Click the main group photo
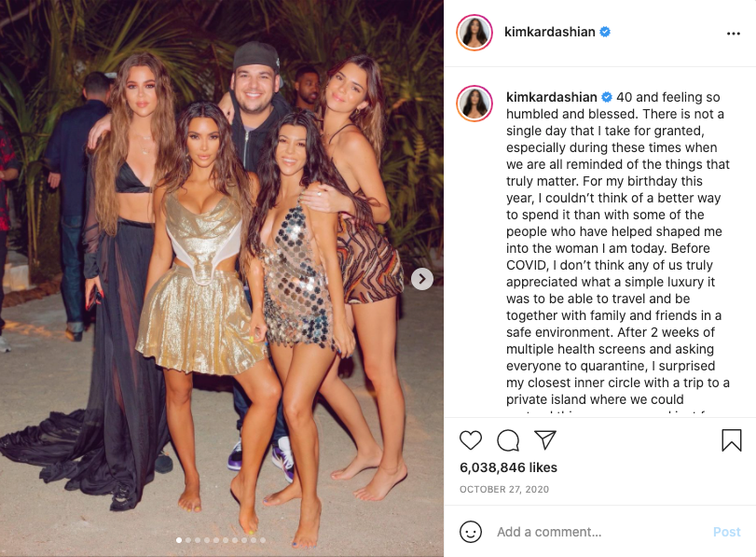Viewport: 756px width, 557px height. tap(222, 278)
